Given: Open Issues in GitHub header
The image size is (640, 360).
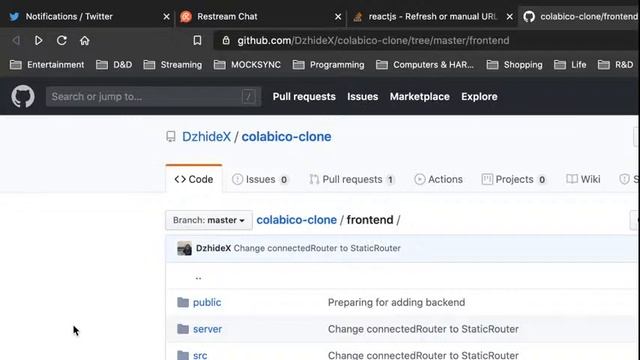Looking at the screenshot, I should click(x=362, y=97).
